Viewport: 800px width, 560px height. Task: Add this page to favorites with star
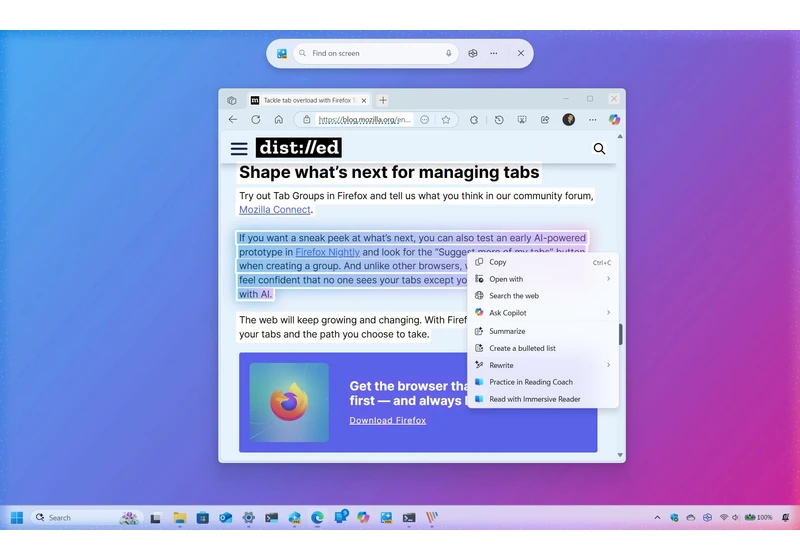446,120
